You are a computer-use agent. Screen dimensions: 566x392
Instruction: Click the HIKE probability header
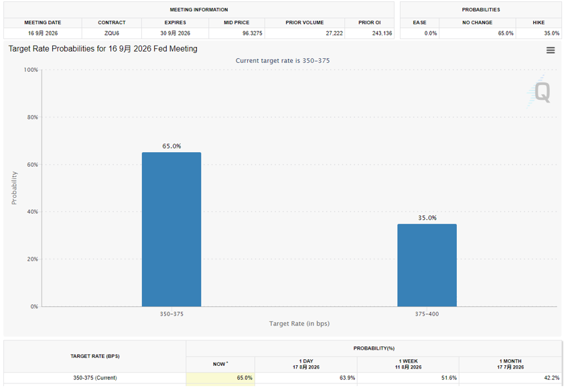[539, 22]
